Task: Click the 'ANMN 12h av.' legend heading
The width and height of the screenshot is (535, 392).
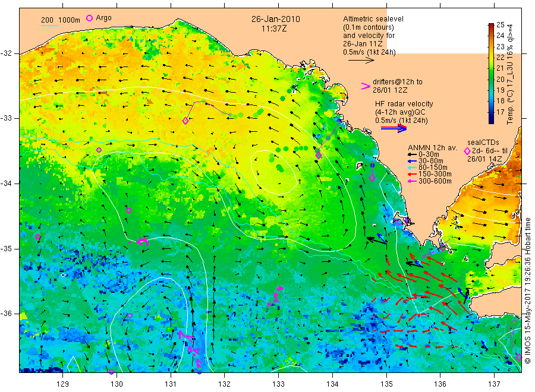Action: tap(433, 148)
